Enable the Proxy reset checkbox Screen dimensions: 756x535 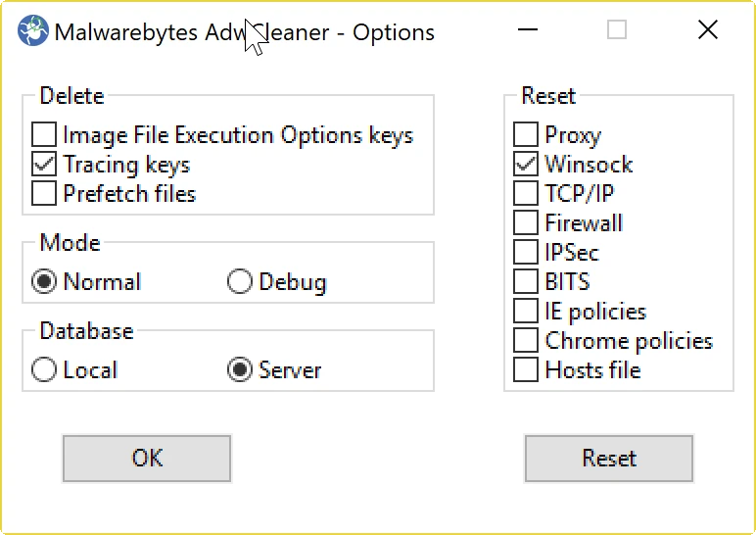526,135
